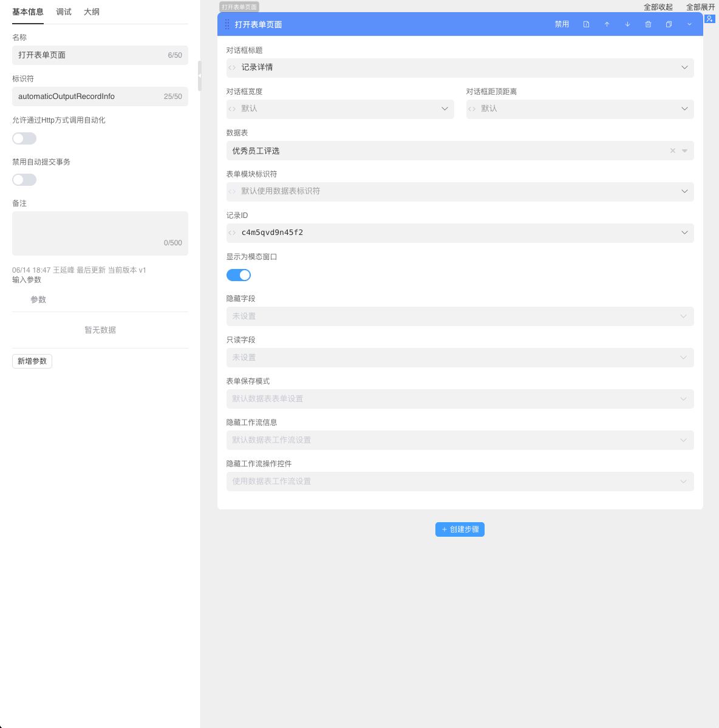Viewport: 719px width, 728px height.
Task: Turn off 显示为模态窗口 switch
Action: [239, 275]
